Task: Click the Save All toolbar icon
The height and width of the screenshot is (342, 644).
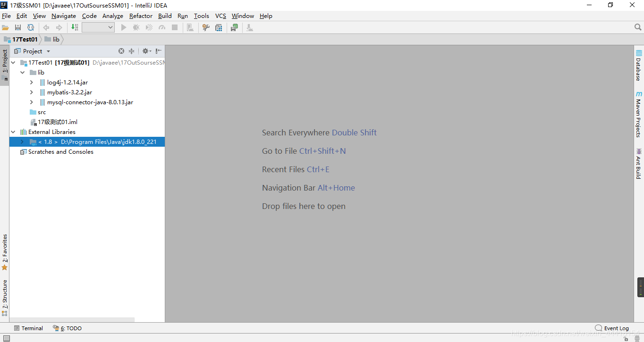Action: [x=18, y=28]
